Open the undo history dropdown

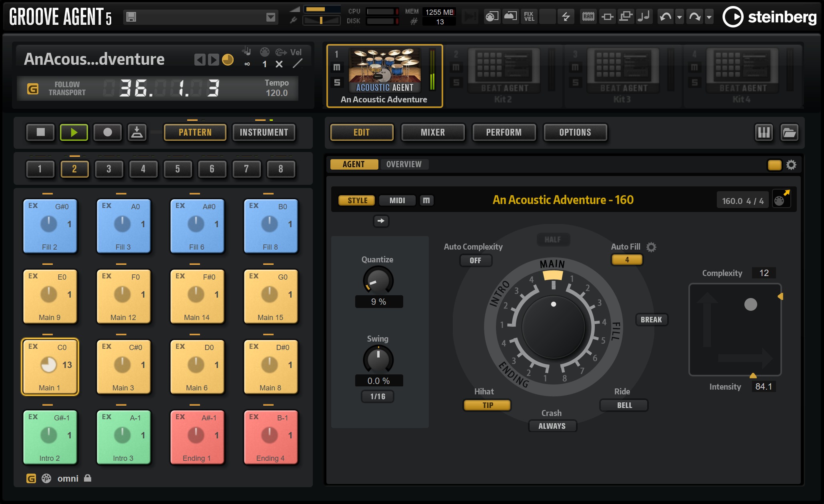coord(680,17)
